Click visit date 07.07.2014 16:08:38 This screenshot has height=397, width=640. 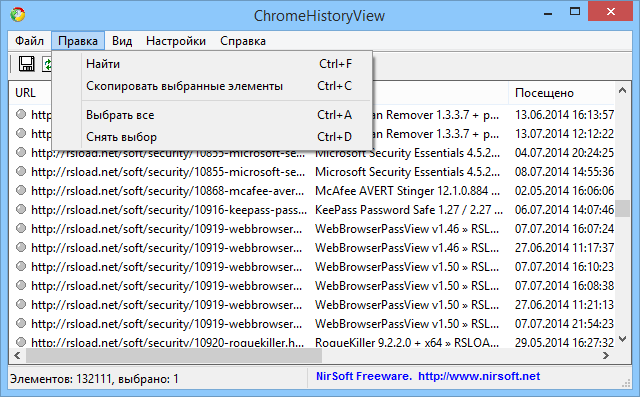coord(564,286)
